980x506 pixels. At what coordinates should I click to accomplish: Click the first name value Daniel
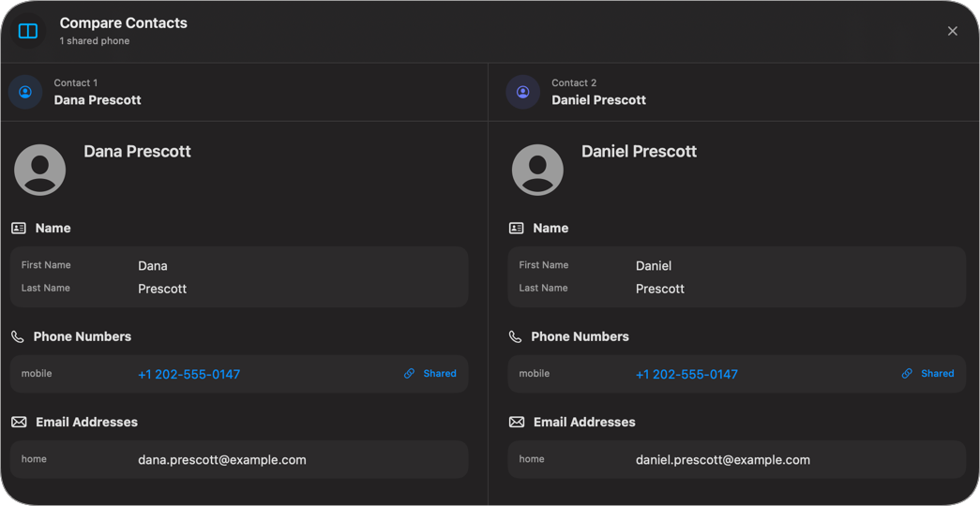653,265
